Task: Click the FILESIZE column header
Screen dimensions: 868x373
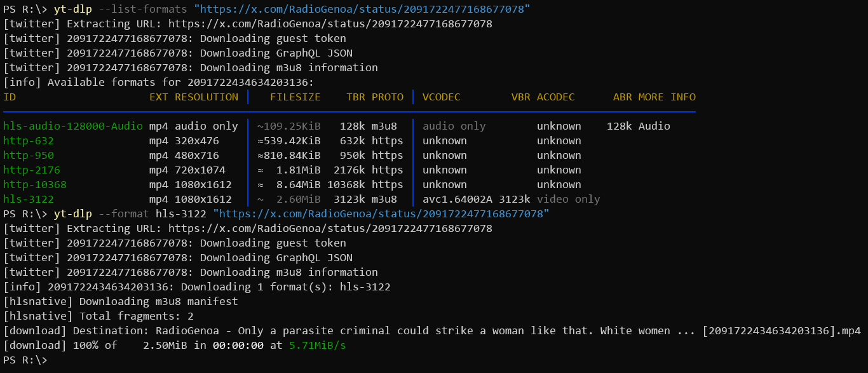Action: 295,97
